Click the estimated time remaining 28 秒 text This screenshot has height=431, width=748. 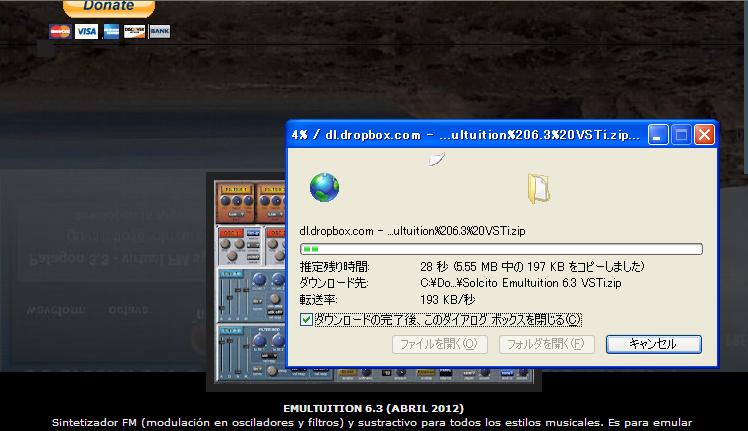coord(532,266)
